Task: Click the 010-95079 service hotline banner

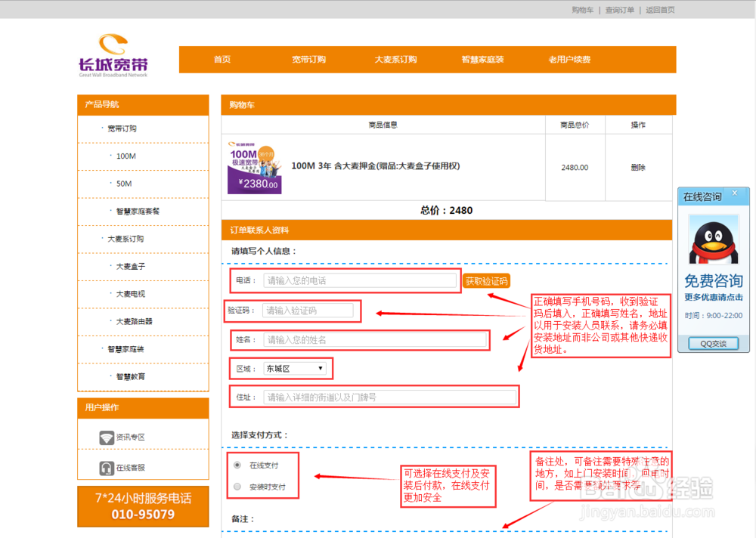Action: pyautogui.click(x=143, y=506)
